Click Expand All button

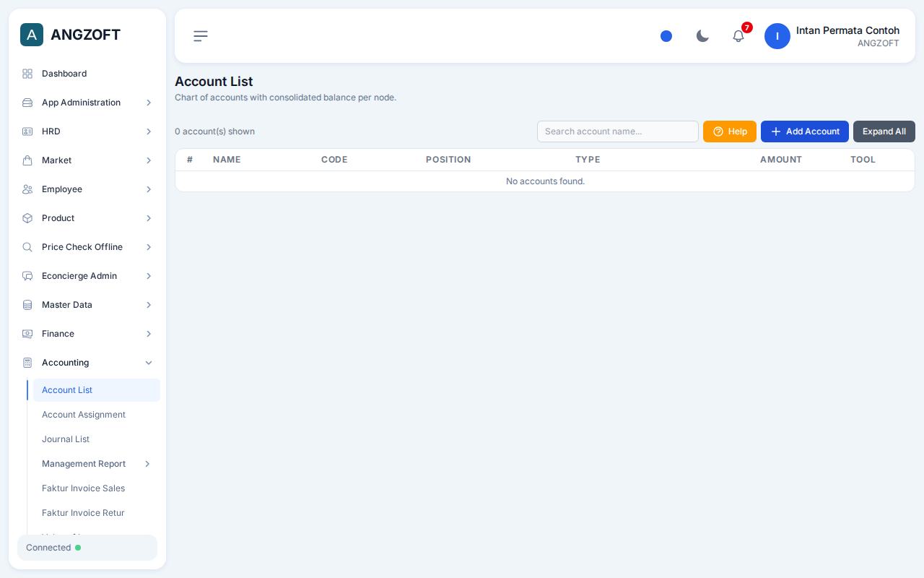click(884, 131)
